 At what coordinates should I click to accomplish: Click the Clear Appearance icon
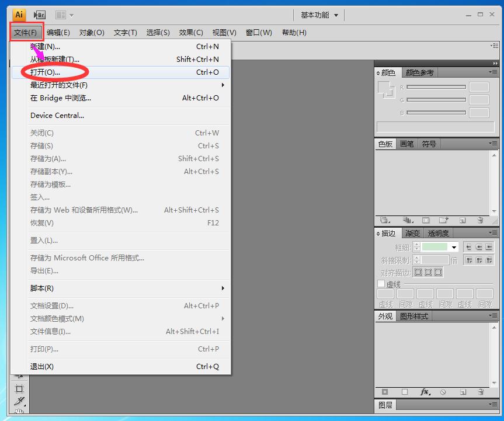pyautogui.click(x=444, y=392)
